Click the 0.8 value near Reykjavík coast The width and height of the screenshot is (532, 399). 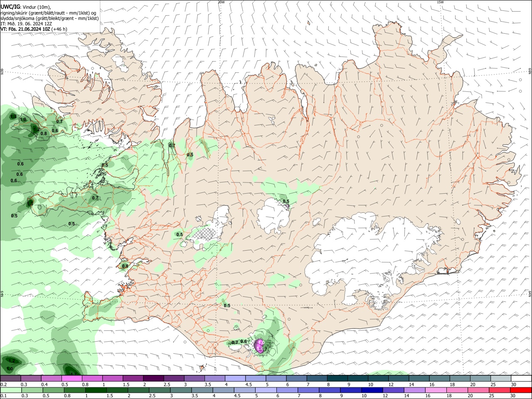(125, 266)
